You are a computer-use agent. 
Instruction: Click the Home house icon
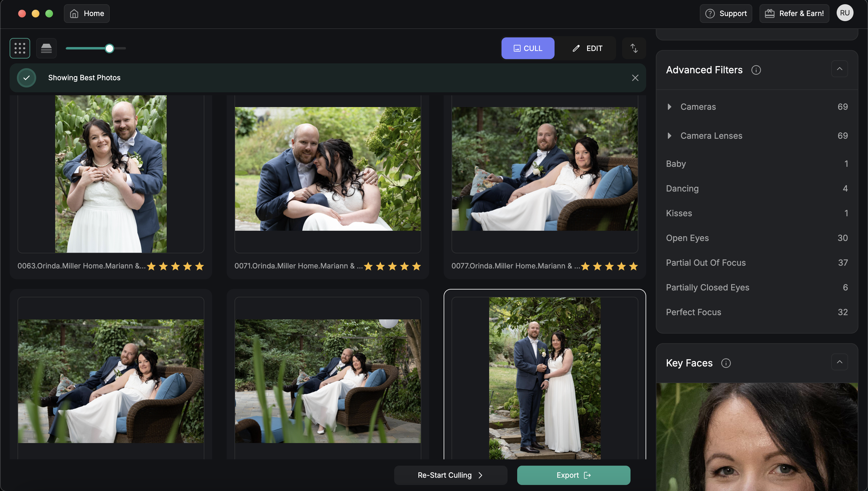coord(74,14)
